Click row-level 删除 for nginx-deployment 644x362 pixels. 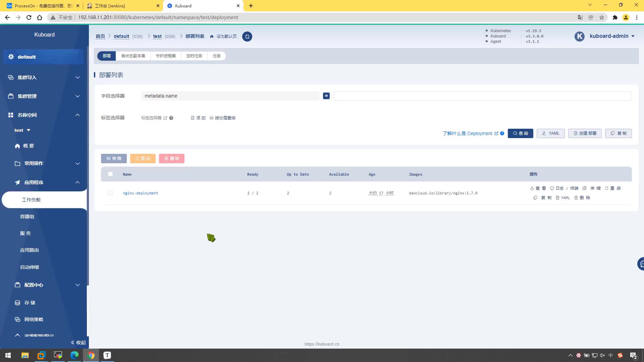pyautogui.click(x=582, y=198)
